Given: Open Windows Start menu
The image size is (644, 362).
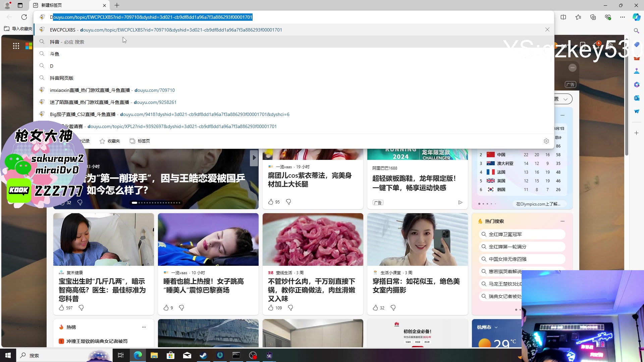Looking at the screenshot, I should click(x=8, y=355).
